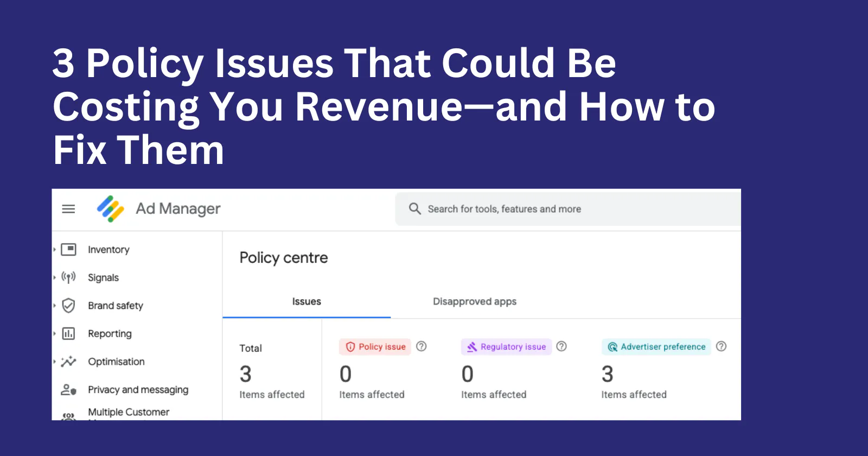The height and width of the screenshot is (456, 868).
Task: Select the Policy issue filter chip
Action: (x=375, y=347)
